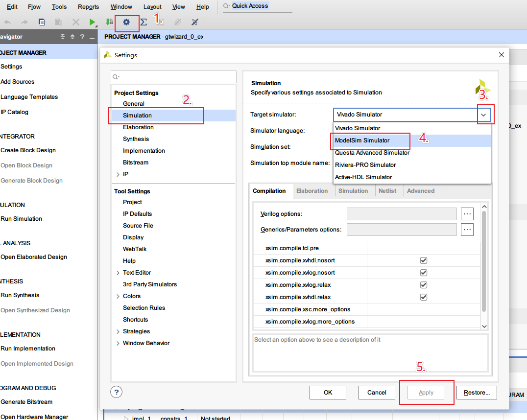This screenshot has height=420, width=527.
Task: Choose ModelSim Simulator from list
Action: [412, 140]
